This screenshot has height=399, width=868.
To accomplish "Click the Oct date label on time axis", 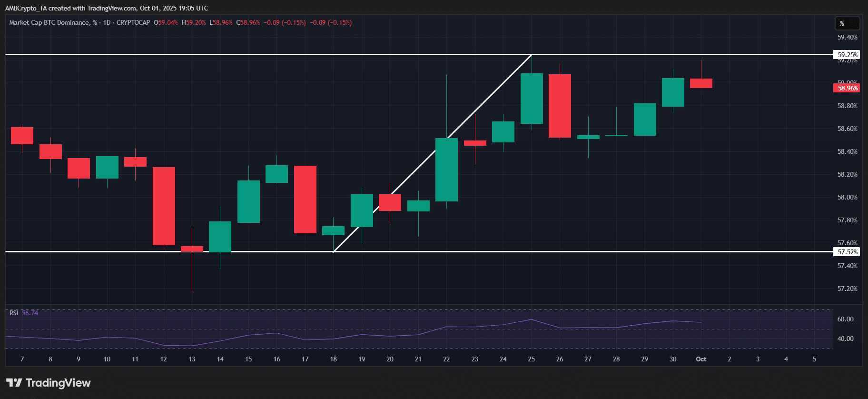I will click(701, 359).
